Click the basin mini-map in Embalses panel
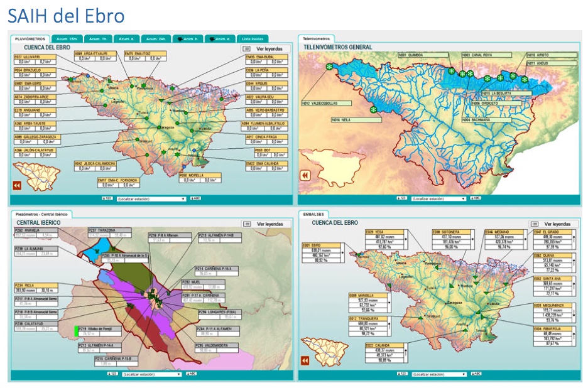Screen dimensions: 588x388 (325, 352)
